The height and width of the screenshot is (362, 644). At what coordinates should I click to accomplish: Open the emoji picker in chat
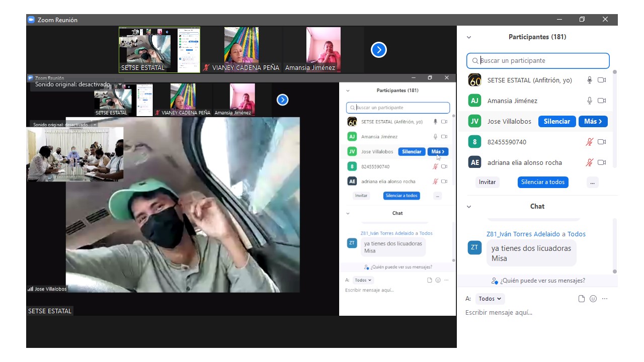point(593,299)
